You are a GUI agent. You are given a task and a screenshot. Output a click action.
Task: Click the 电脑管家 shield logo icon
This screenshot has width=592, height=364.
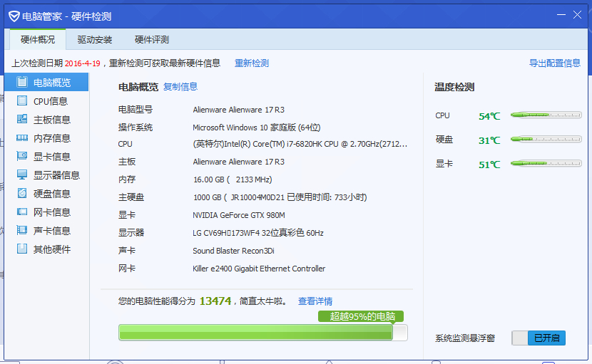coord(14,16)
